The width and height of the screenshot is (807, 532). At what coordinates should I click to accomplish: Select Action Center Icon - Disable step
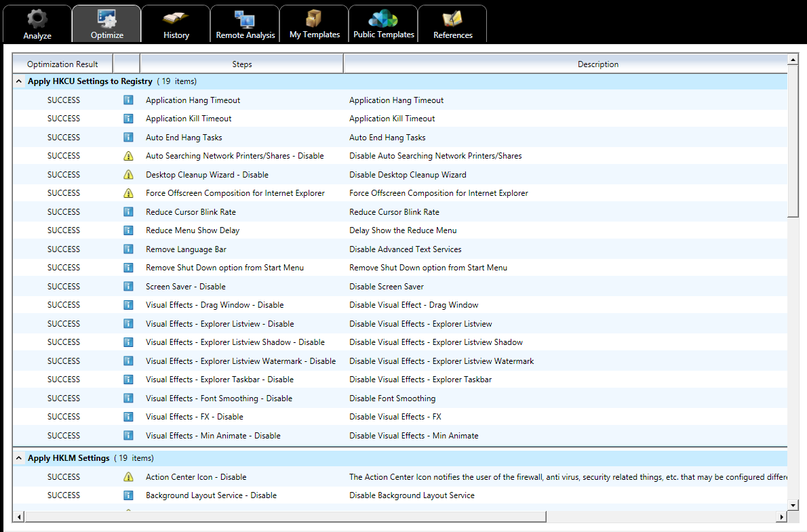(196, 477)
